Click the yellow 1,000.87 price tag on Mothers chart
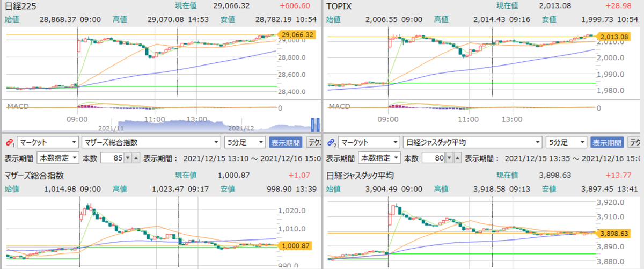The height and width of the screenshot is (269, 644). click(x=296, y=245)
